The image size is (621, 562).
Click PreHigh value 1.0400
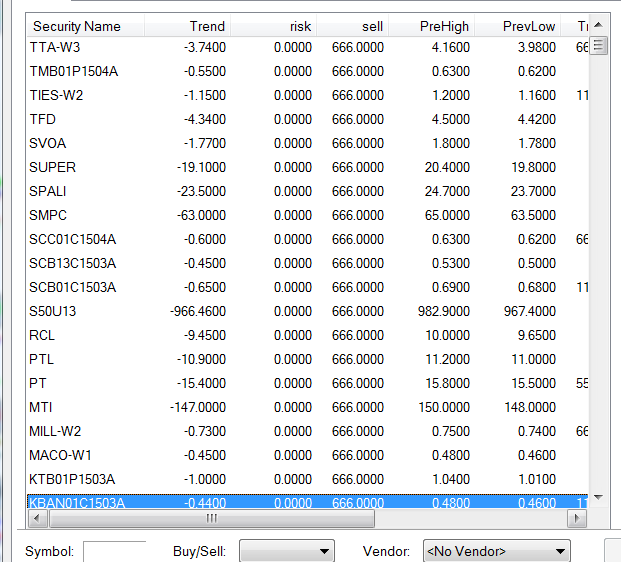pyautogui.click(x=451, y=479)
